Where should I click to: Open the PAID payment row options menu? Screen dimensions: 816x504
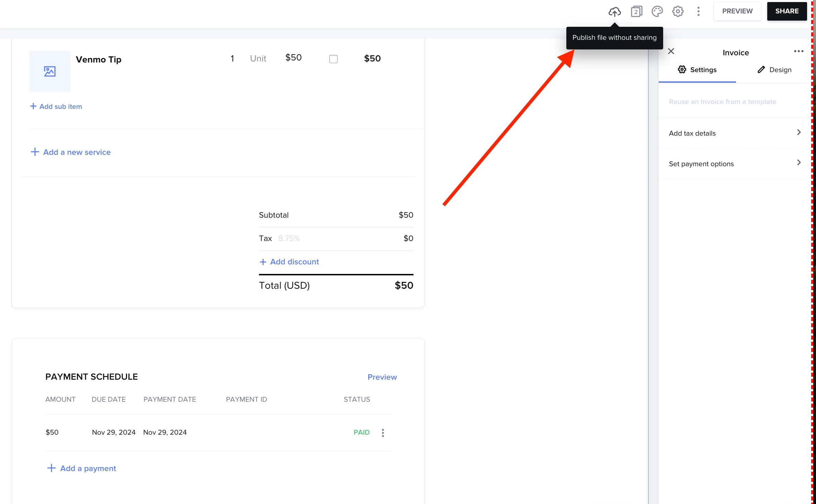coord(383,433)
